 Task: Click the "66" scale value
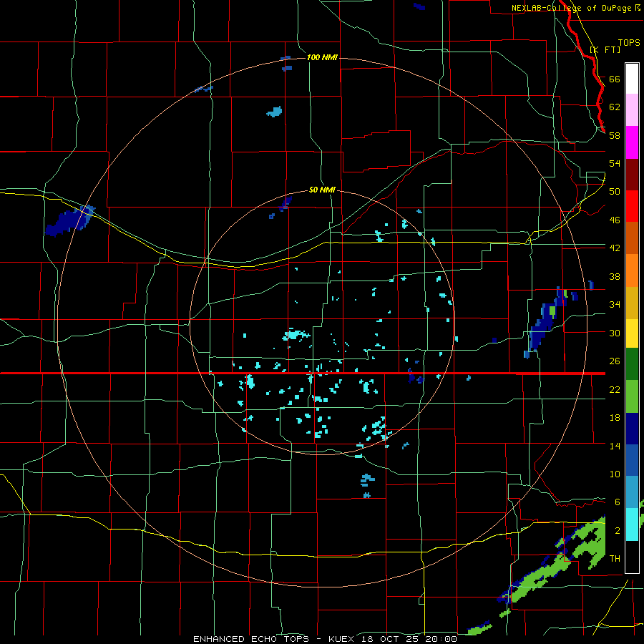[x=615, y=79]
